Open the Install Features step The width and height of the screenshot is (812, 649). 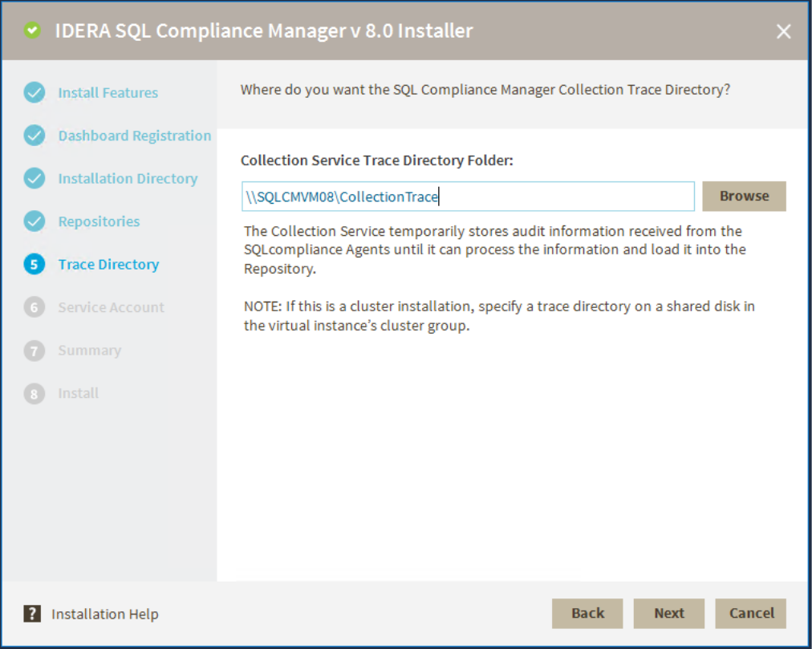(108, 93)
